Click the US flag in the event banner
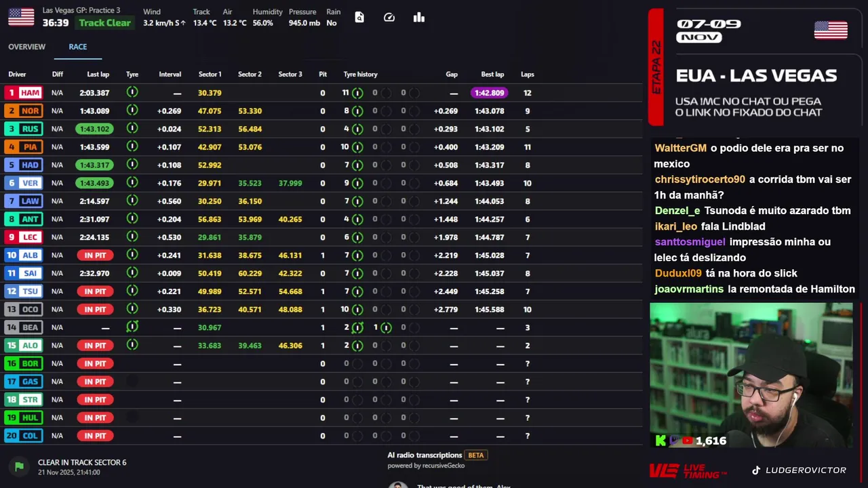The height and width of the screenshot is (488, 868). point(831,30)
